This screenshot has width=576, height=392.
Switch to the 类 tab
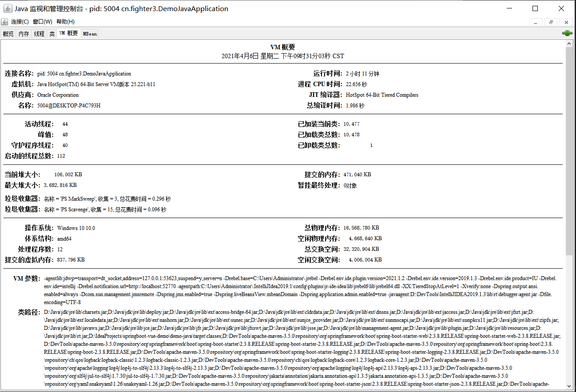[52, 34]
